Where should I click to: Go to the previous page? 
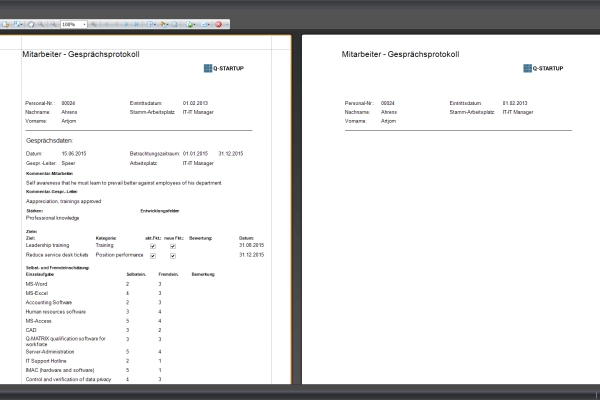tap(116, 24)
